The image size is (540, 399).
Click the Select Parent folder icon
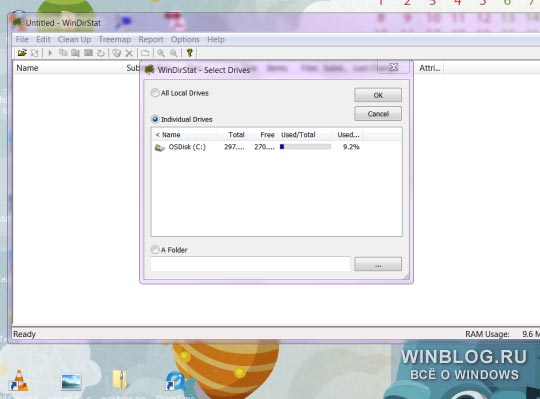[145, 53]
